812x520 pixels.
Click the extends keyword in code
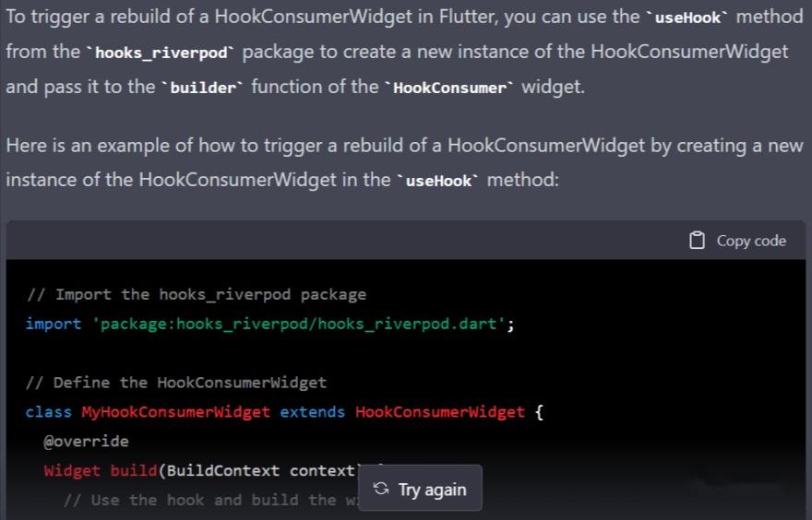313,412
